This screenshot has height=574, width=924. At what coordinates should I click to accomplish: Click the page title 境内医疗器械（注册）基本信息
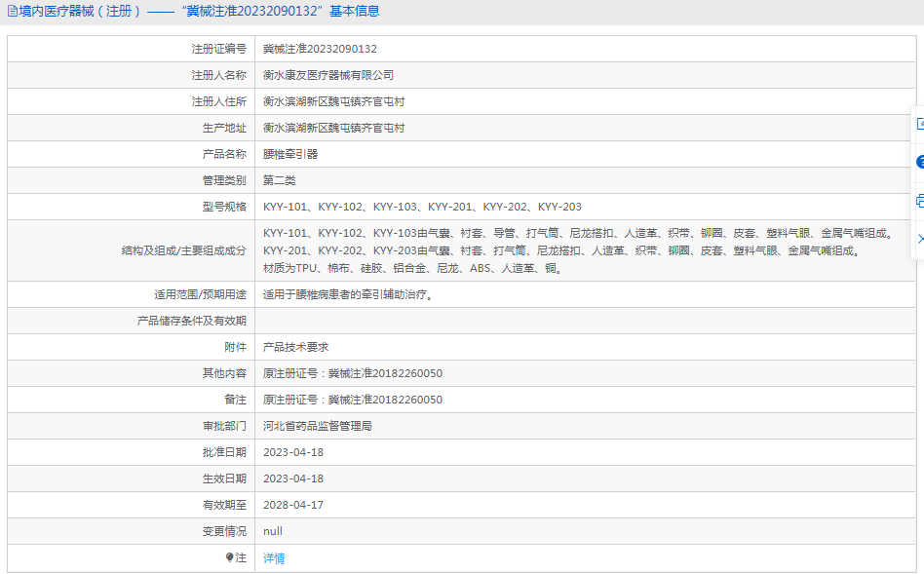click(x=199, y=11)
